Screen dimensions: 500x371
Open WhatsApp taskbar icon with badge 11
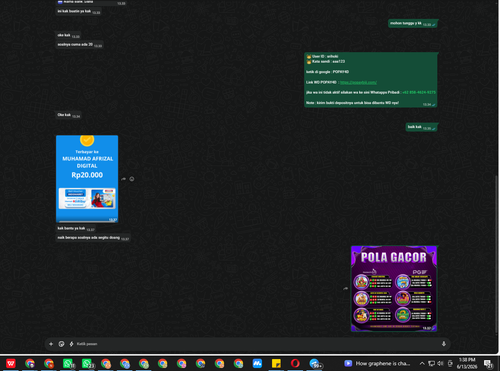pyautogui.click(x=68, y=363)
